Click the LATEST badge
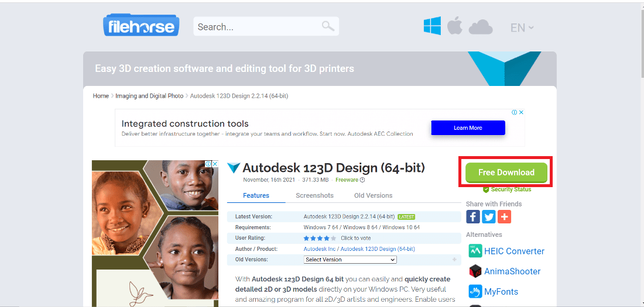Screen dimensions: 644x307 tap(406, 217)
